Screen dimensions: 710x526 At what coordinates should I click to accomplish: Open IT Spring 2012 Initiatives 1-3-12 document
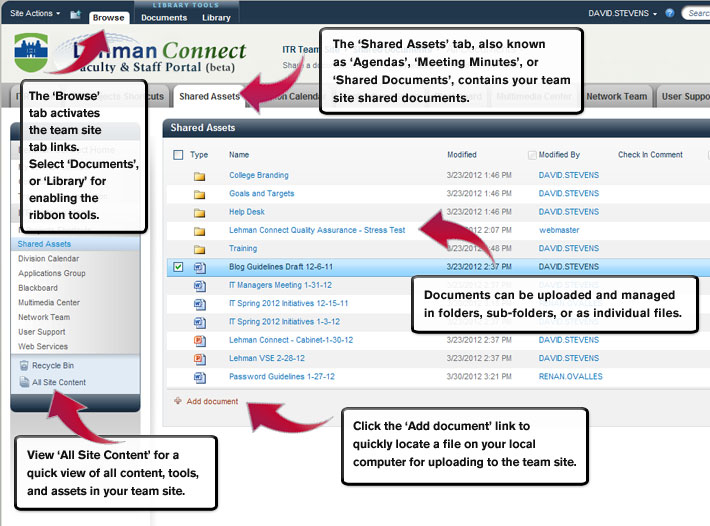coord(284,322)
